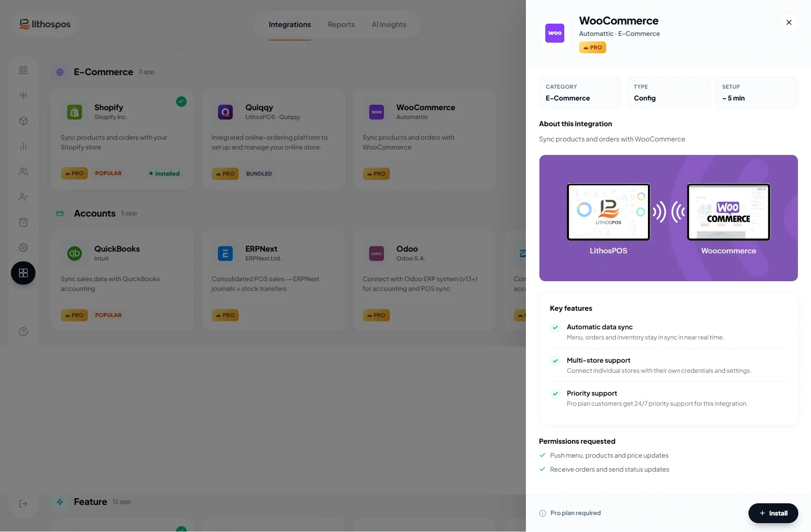
Task: Click the BUNDLED badge on Quiqqy card
Action: click(259, 174)
